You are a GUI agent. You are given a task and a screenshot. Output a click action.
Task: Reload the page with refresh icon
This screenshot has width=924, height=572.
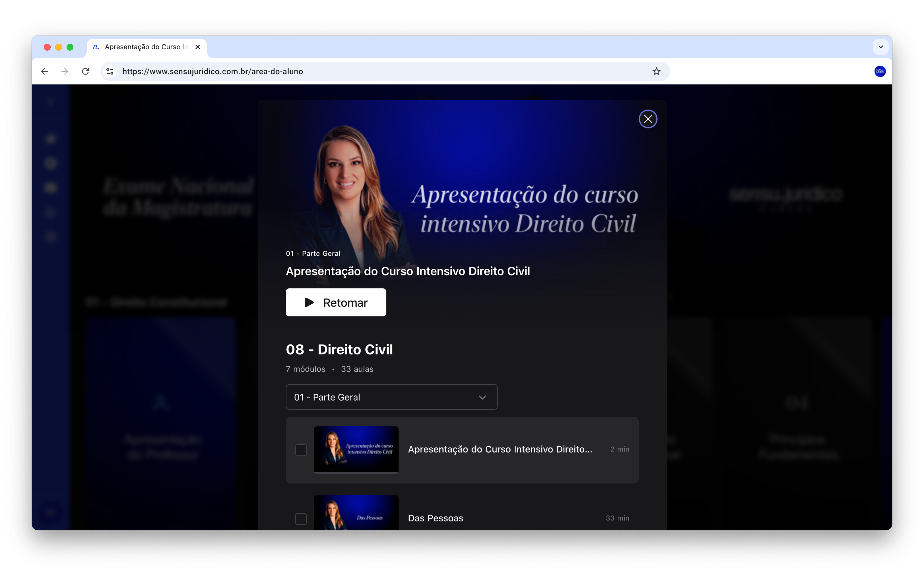click(86, 72)
